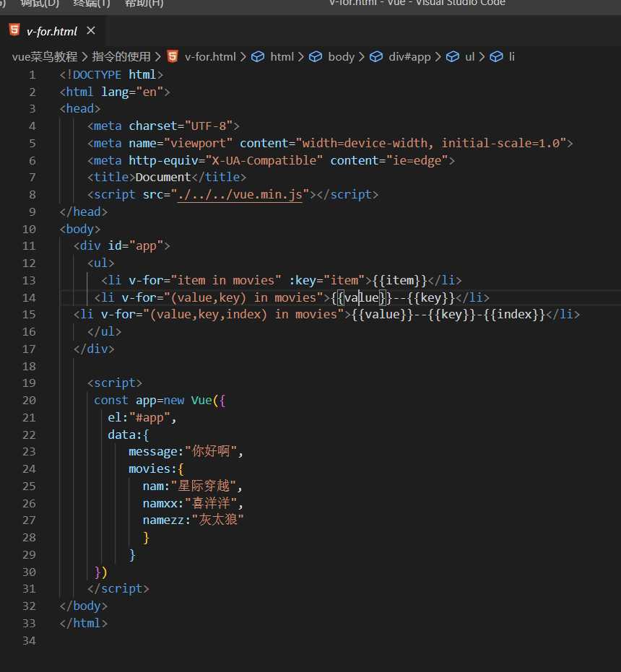Click line number 34 in the gutter
The height and width of the screenshot is (672, 621).
pos(29,640)
